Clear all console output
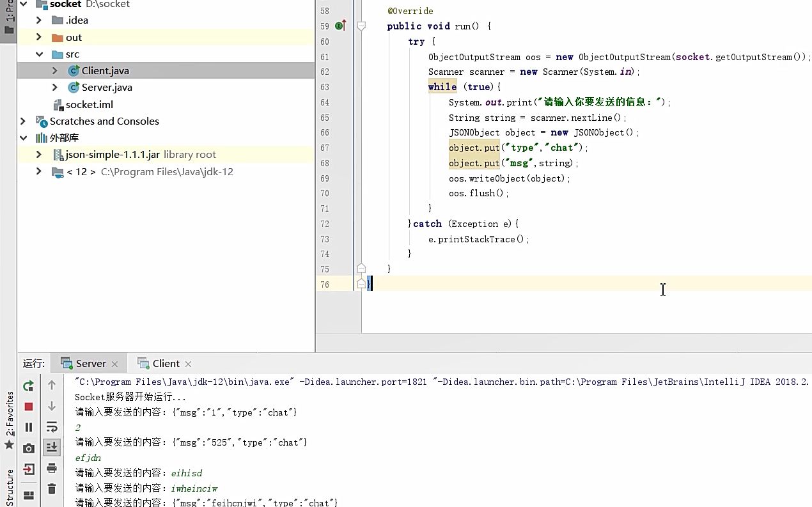 pos(51,488)
